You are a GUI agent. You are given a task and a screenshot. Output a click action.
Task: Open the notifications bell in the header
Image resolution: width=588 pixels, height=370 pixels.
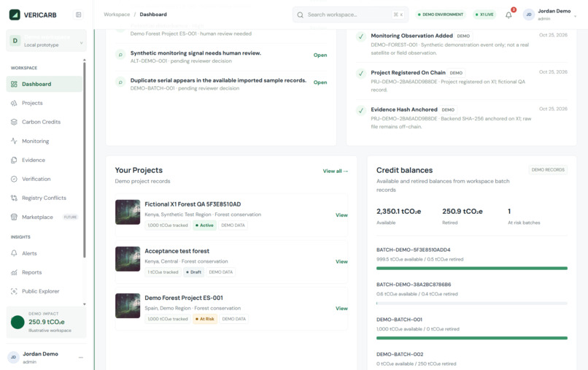(508, 15)
